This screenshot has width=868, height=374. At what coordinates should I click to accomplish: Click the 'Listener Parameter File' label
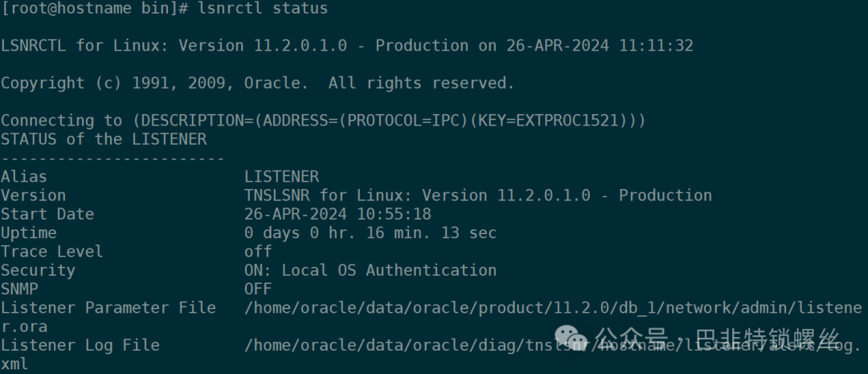point(108,308)
